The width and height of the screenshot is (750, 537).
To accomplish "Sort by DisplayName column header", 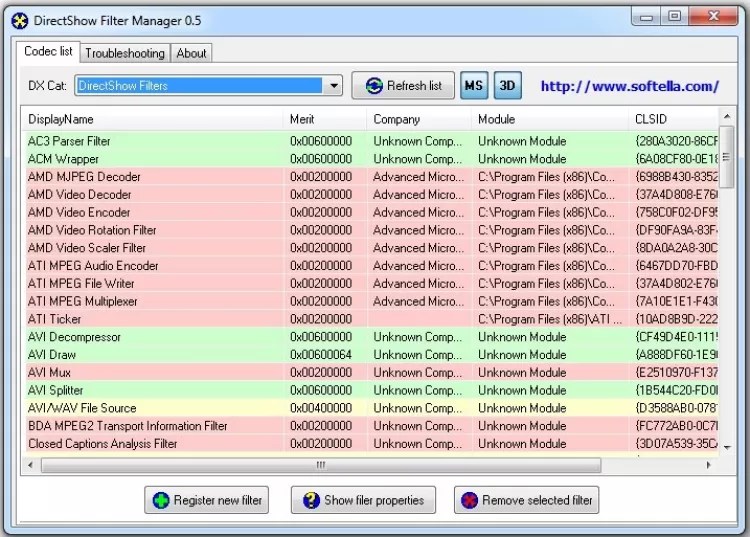I will tap(152, 119).
